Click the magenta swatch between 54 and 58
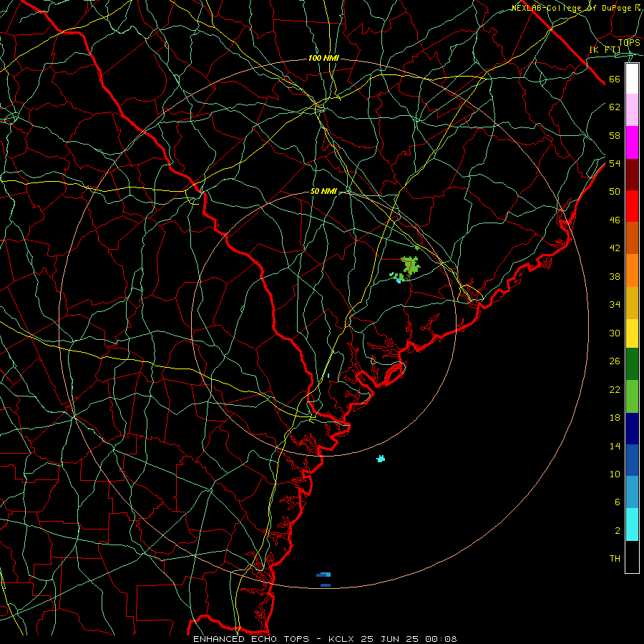644x644 pixels. [x=632, y=142]
